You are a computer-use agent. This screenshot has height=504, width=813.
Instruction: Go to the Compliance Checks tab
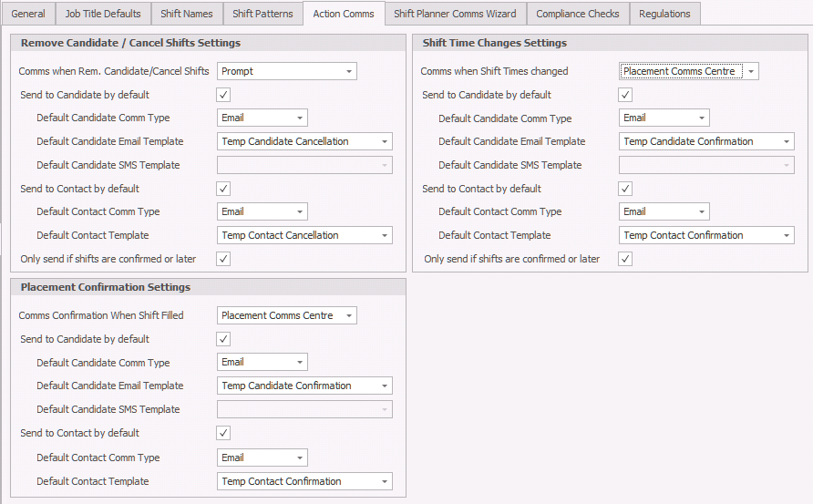577,14
